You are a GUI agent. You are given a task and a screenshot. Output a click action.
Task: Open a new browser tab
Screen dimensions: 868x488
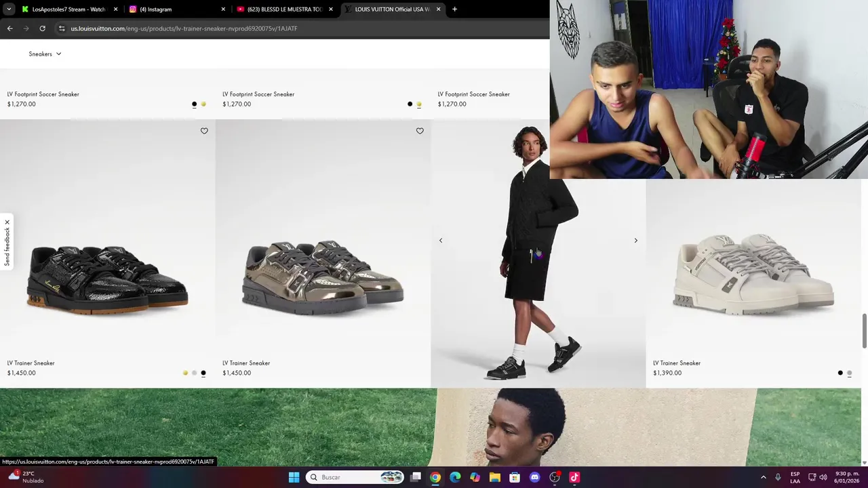tap(454, 9)
